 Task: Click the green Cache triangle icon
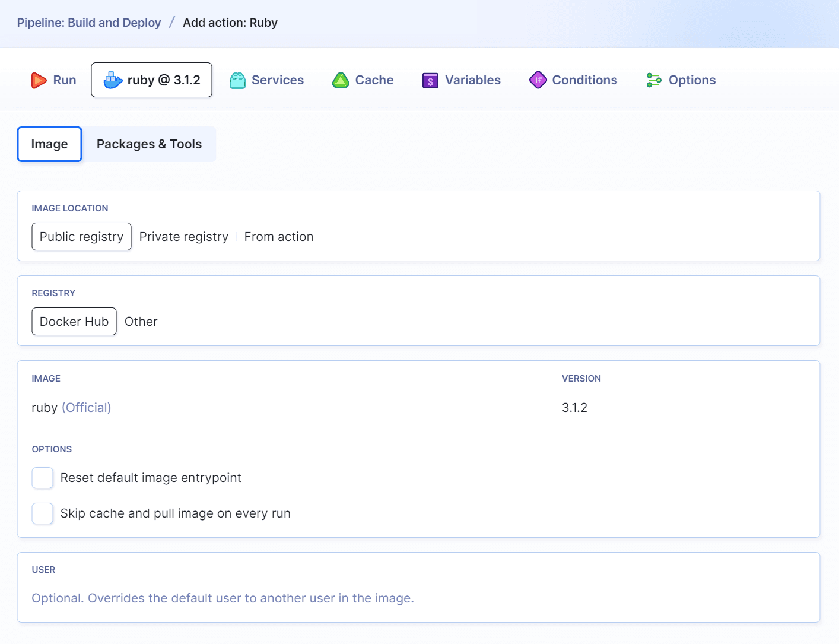(x=341, y=80)
